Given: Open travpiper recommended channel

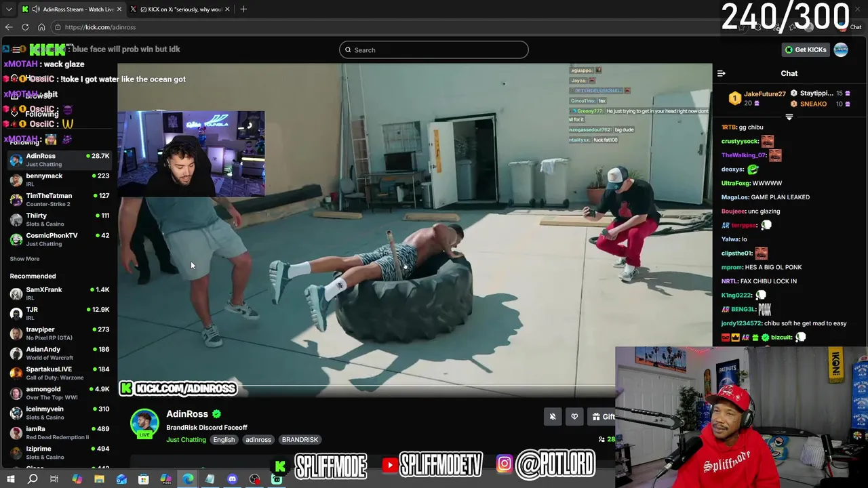Looking at the screenshot, I should [59, 333].
